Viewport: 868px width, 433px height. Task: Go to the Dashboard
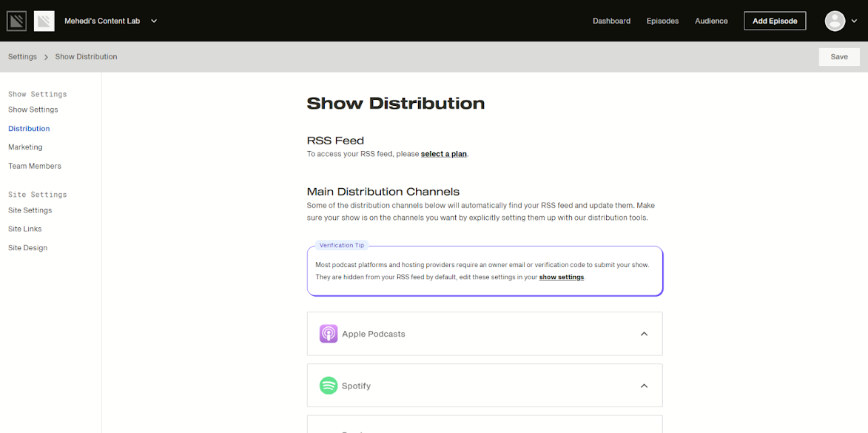pyautogui.click(x=611, y=21)
